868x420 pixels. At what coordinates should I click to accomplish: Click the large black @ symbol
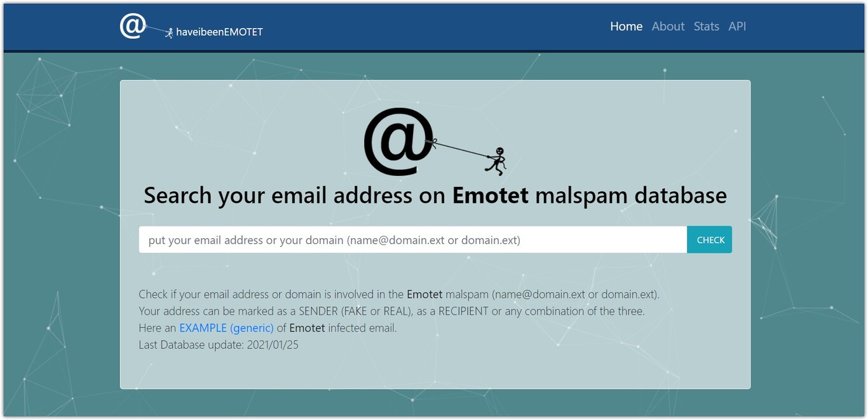pos(398,142)
